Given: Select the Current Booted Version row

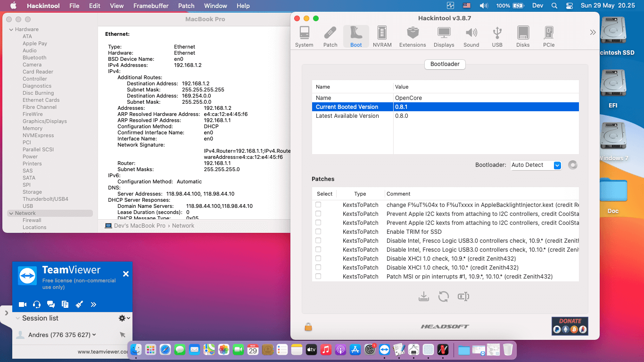Looking at the screenshot, I should 445,107.
